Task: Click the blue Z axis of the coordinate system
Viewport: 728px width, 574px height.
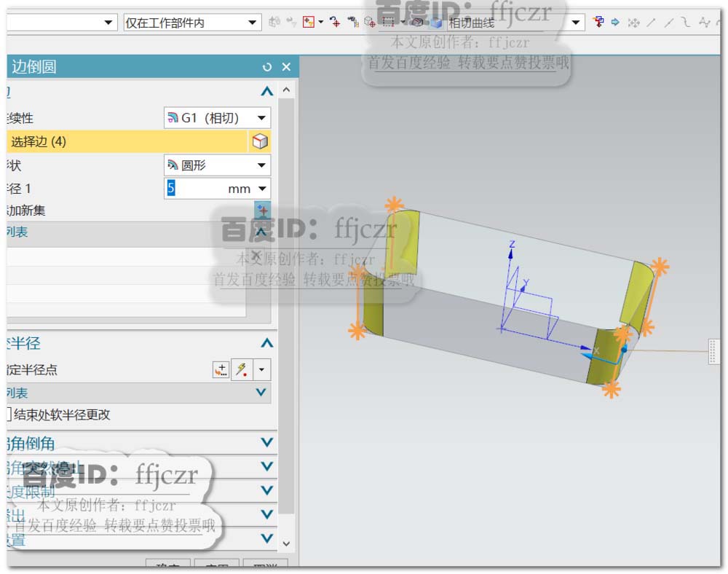Action: point(511,256)
